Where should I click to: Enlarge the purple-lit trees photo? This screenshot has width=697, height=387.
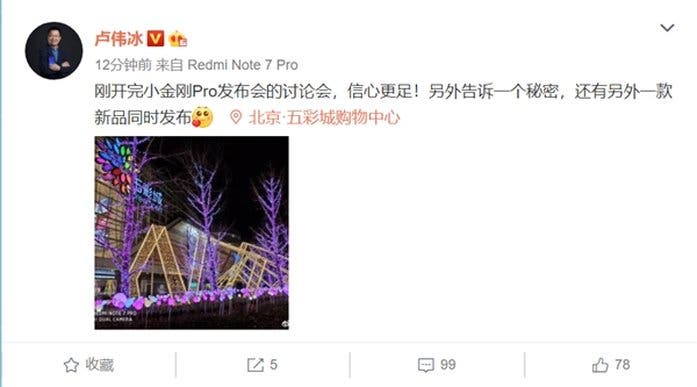click(192, 233)
